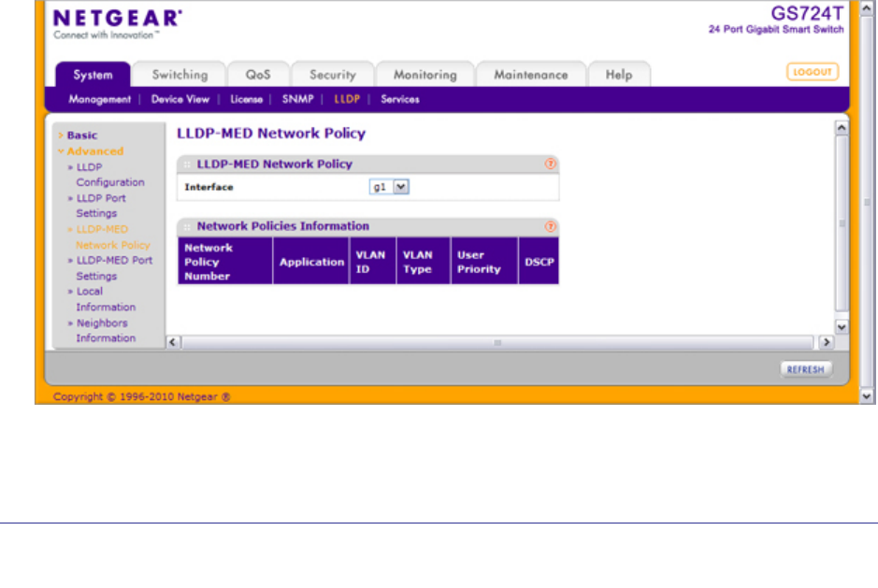Open help for Network Policies Information section
Viewport: 878px width, 588px height.
[x=550, y=226]
